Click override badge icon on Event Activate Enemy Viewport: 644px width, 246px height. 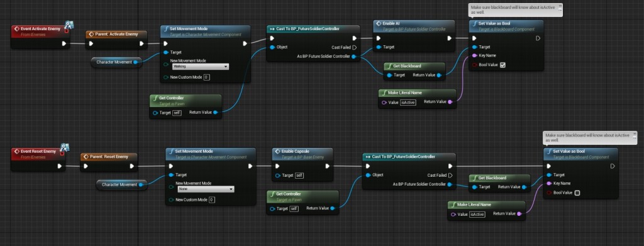click(69, 25)
